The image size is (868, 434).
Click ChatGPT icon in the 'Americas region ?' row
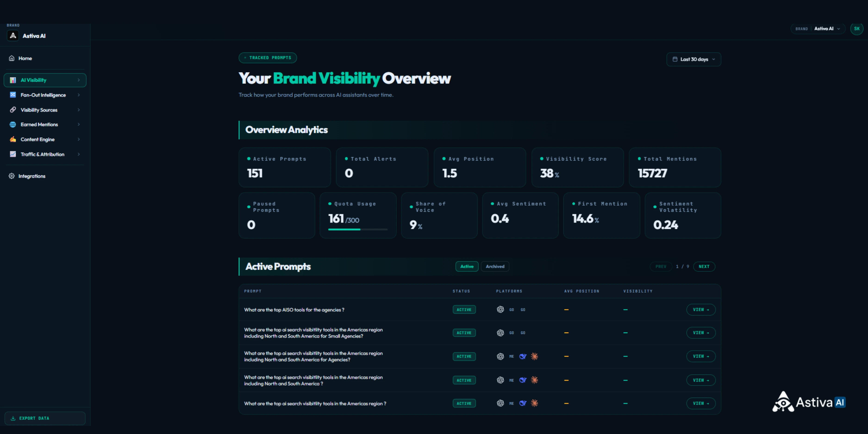coord(500,403)
